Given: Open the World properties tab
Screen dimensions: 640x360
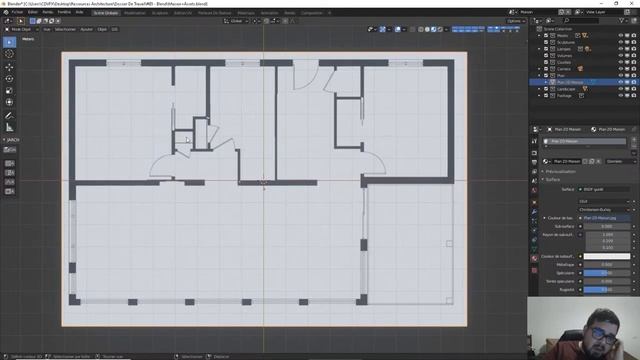Looking at the screenshot, I should click(x=534, y=190).
